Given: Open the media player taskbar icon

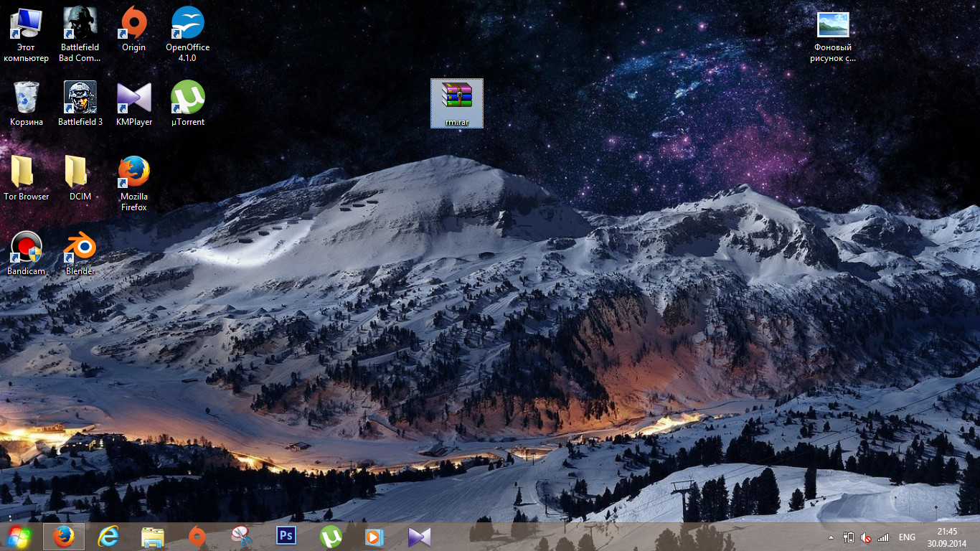Looking at the screenshot, I should [374, 537].
